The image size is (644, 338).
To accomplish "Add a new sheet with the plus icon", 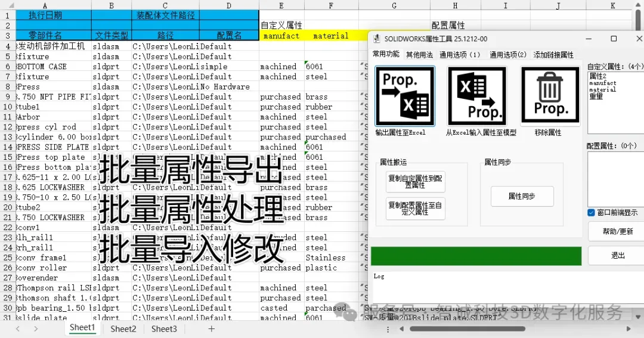I will pos(211,328).
